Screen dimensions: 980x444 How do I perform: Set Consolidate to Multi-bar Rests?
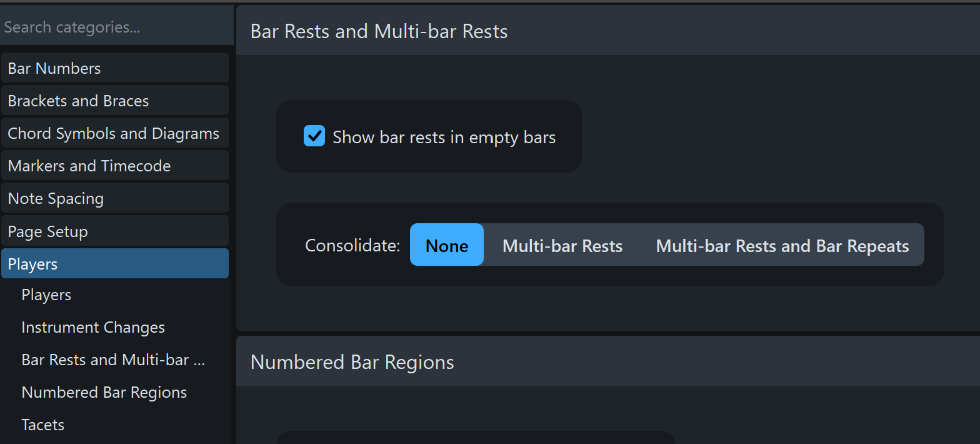(x=562, y=245)
